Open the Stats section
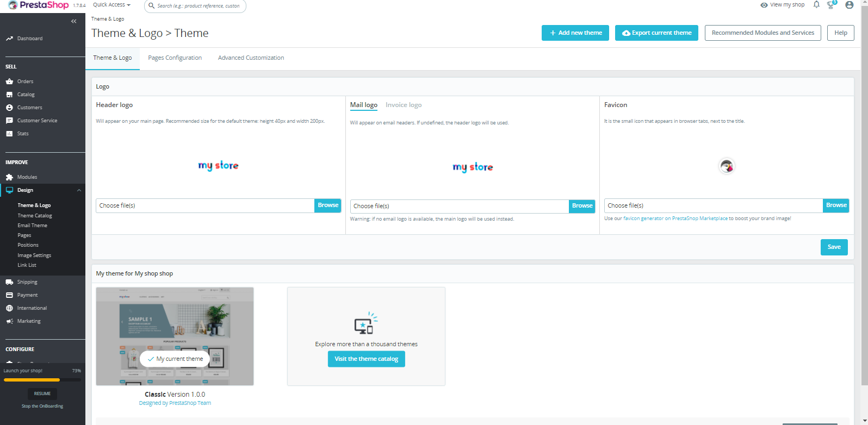 point(22,134)
